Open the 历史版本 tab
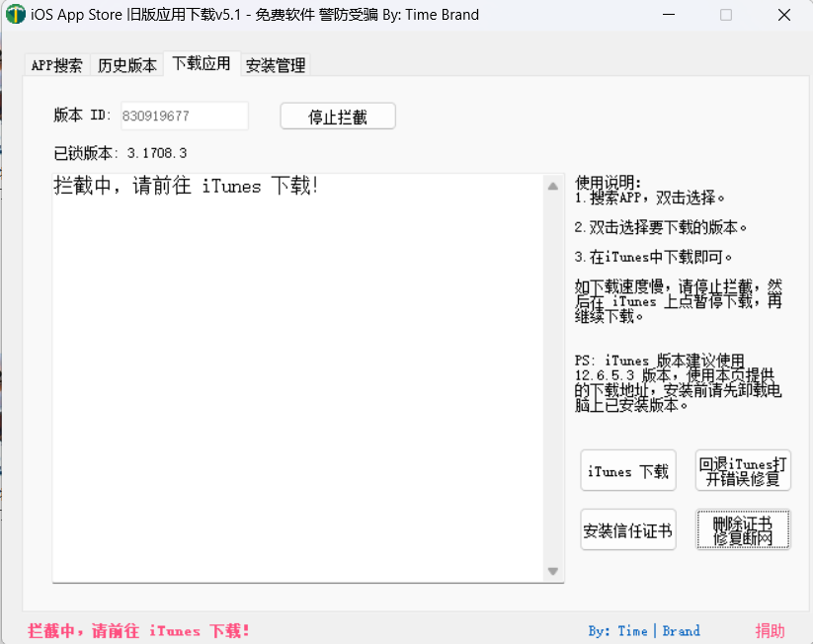Image resolution: width=813 pixels, height=644 pixels. coord(126,65)
